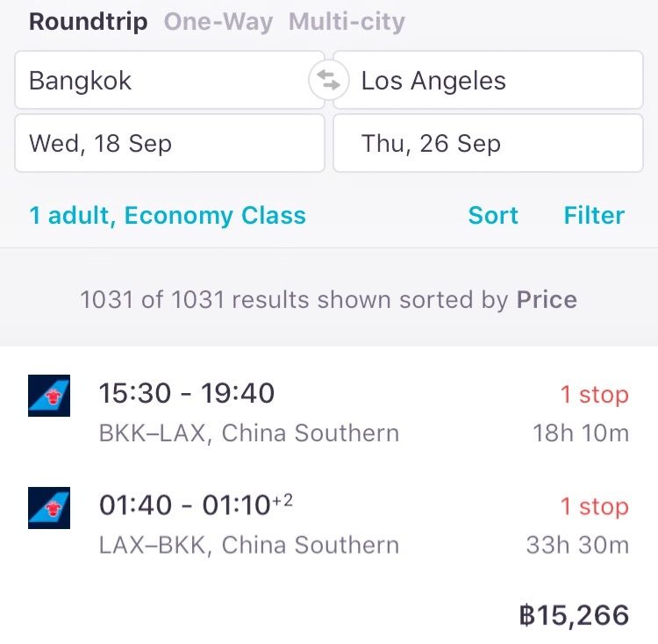
Task: Click China Southern logo on return flight
Action: [49, 507]
